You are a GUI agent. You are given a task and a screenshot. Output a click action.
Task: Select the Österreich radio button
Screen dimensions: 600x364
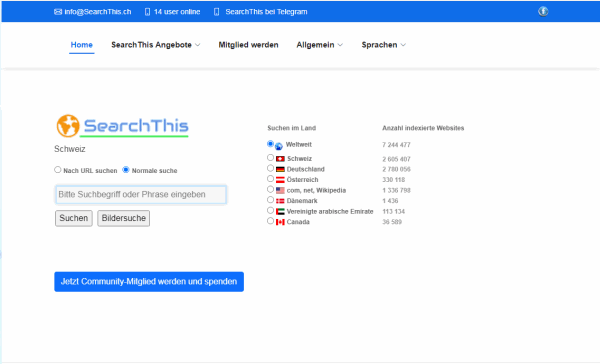pos(270,179)
